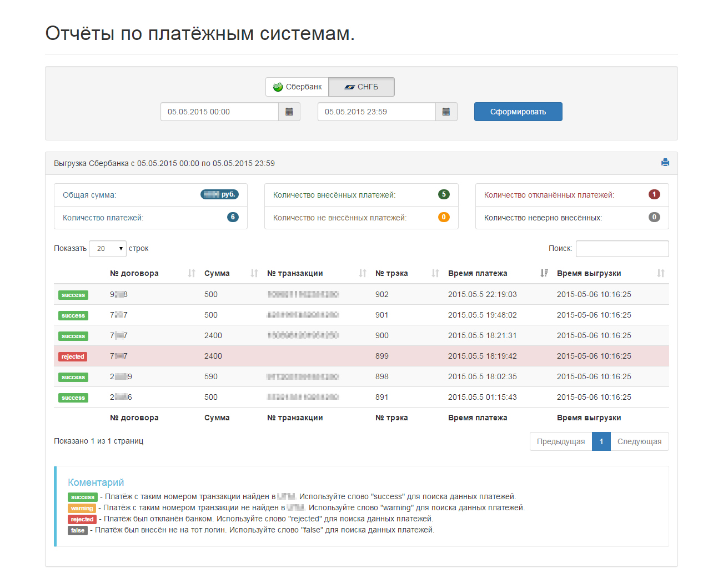The width and height of the screenshot is (728, 578).
Task: Click Количество отклонённых платежей label
Action: point(549,195)
